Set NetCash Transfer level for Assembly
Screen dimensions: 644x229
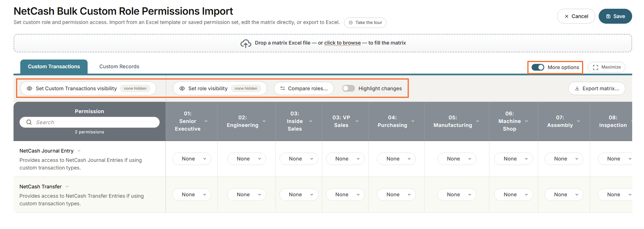click(564, 195)
